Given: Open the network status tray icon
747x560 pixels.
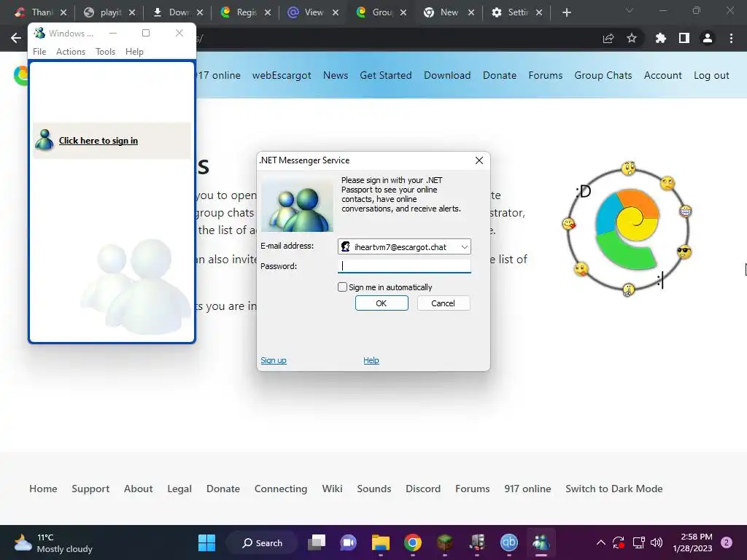Looking at the screenshot, I should pyautogui.click(x=638, y=542).
